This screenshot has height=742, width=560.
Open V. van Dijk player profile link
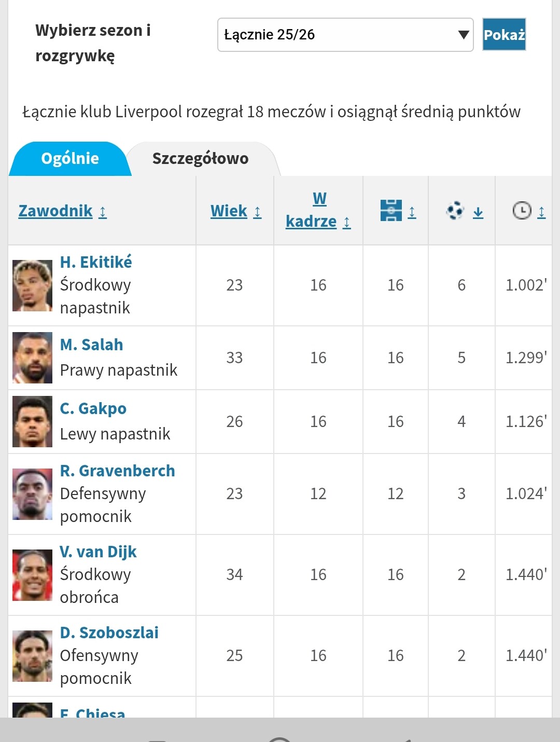click(98, 552)
